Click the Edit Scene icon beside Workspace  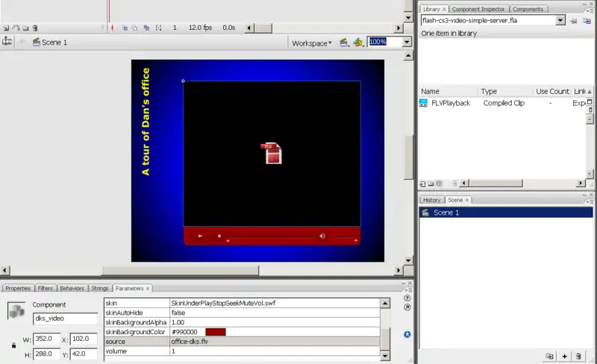pyautogui.click(x=343, y=43)
